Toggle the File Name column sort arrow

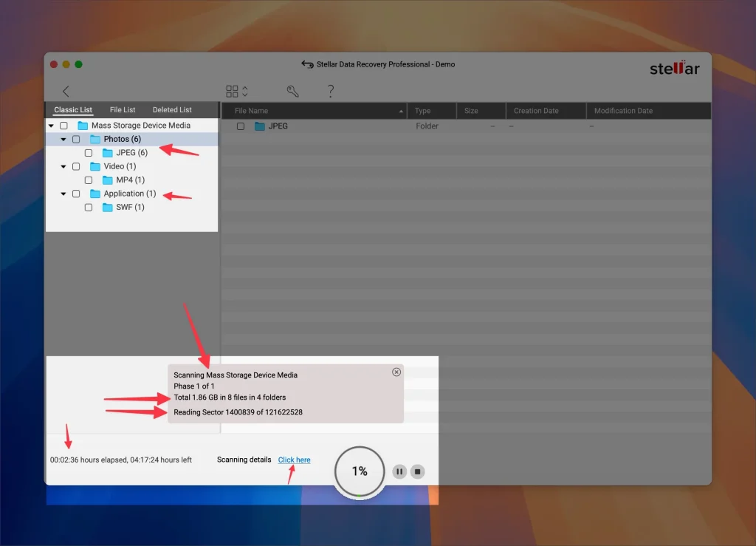(402, 110)
